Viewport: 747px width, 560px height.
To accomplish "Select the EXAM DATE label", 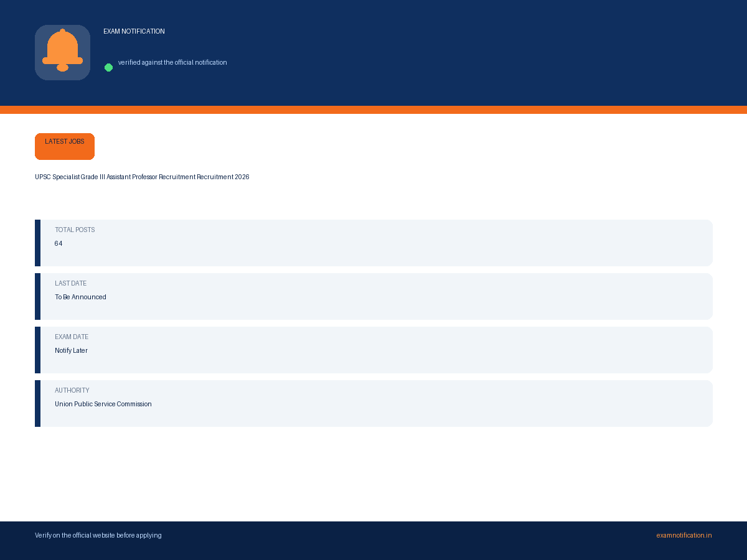I will coord(72,337).
